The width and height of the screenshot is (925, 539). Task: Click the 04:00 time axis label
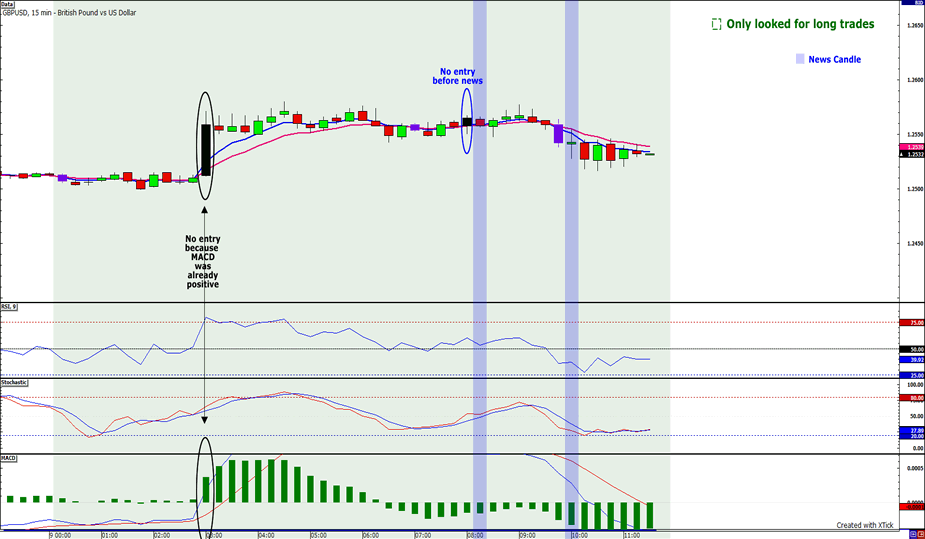[266, 535]
